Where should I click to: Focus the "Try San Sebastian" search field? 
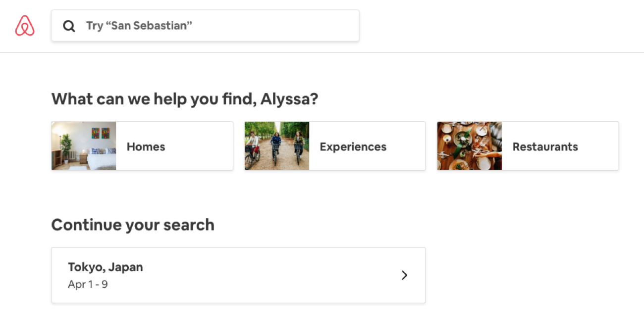click(x=205, y=25)
